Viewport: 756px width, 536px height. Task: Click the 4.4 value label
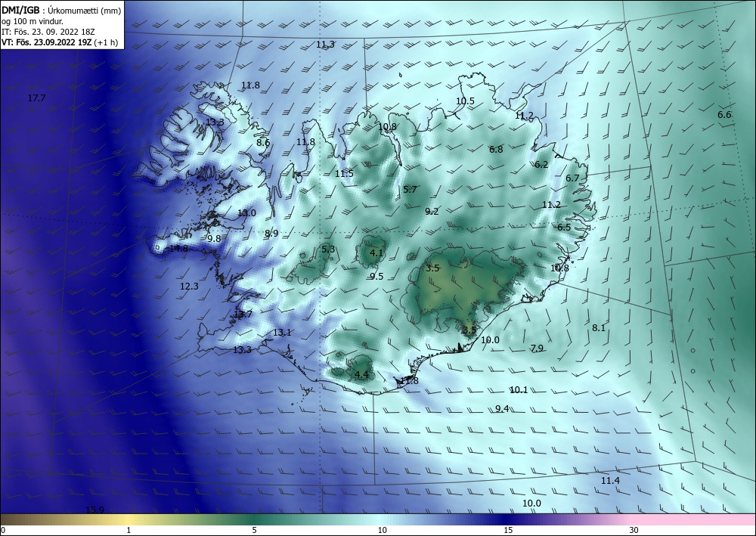click(361, 375)
